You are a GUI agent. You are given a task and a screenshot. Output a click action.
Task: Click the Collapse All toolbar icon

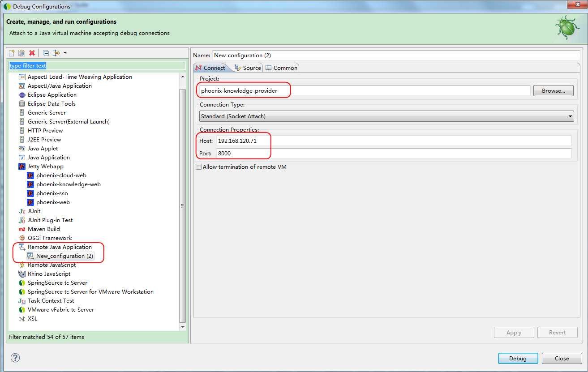tap(46, 53)
